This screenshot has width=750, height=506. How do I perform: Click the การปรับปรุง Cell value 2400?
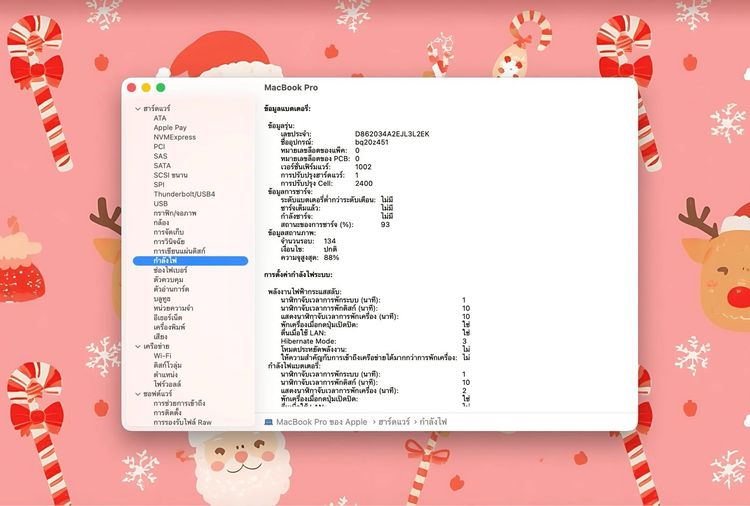[364, 183]
